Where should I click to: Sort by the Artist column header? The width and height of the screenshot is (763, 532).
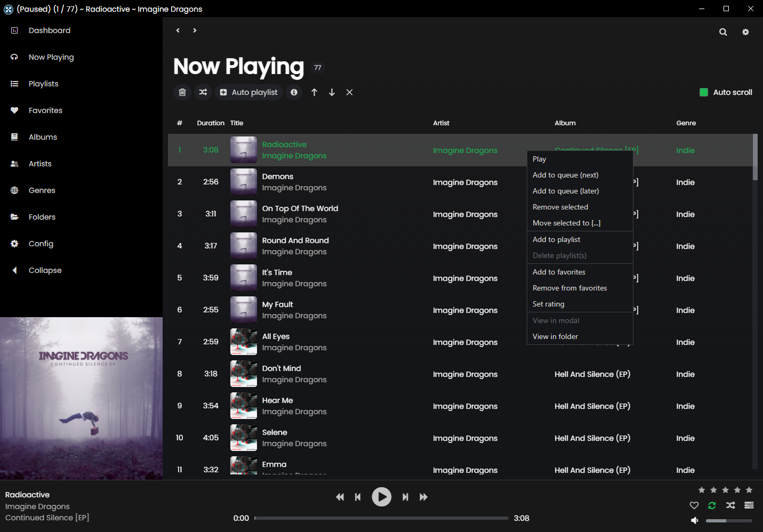(441, 123)
